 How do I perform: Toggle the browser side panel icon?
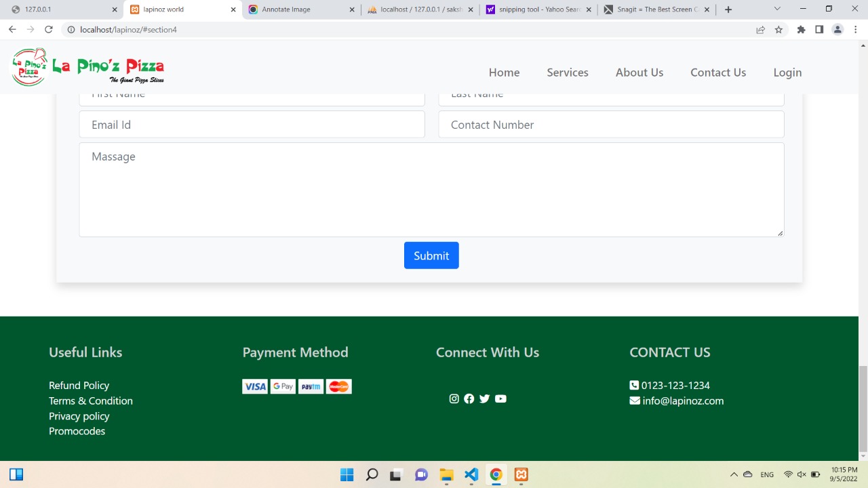[x=819, y=29]
